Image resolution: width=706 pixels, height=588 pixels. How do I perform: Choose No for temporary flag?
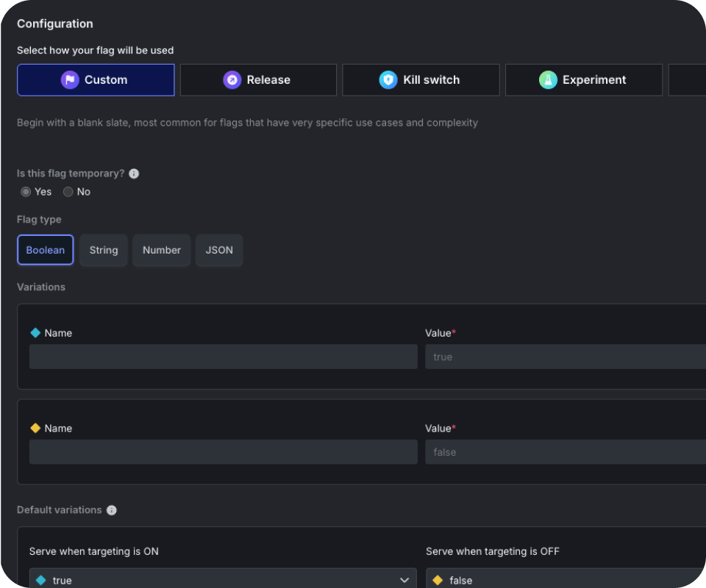[x=68, y=192]
